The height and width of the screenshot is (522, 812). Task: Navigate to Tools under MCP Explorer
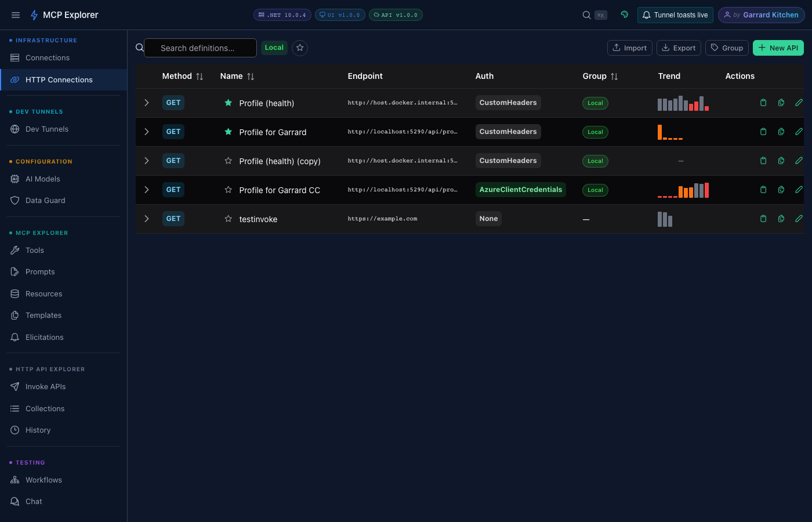click(x=63, y=251)
